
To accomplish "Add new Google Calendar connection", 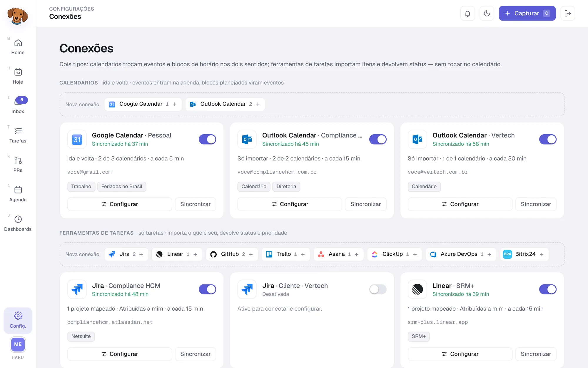I will click(x=143, y=104).
